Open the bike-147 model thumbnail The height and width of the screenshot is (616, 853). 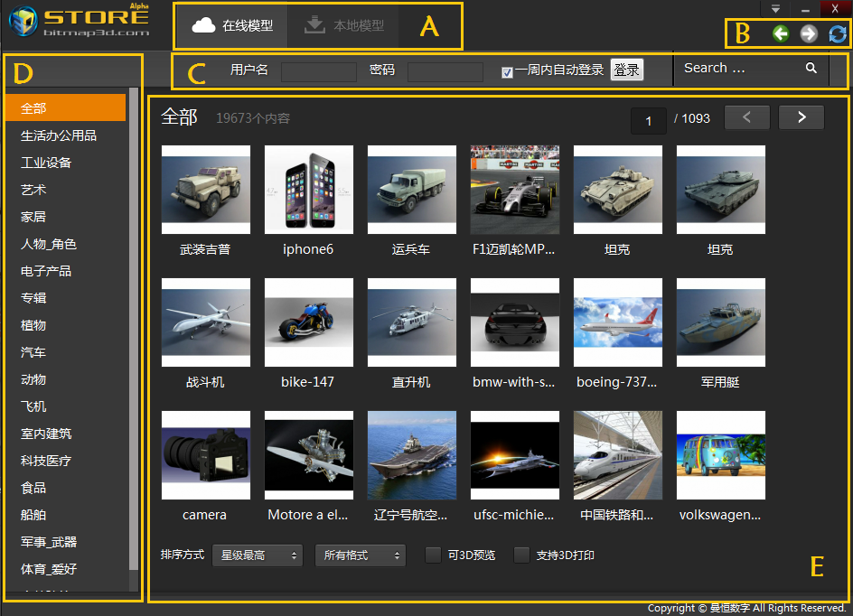[x=309, y=322]
